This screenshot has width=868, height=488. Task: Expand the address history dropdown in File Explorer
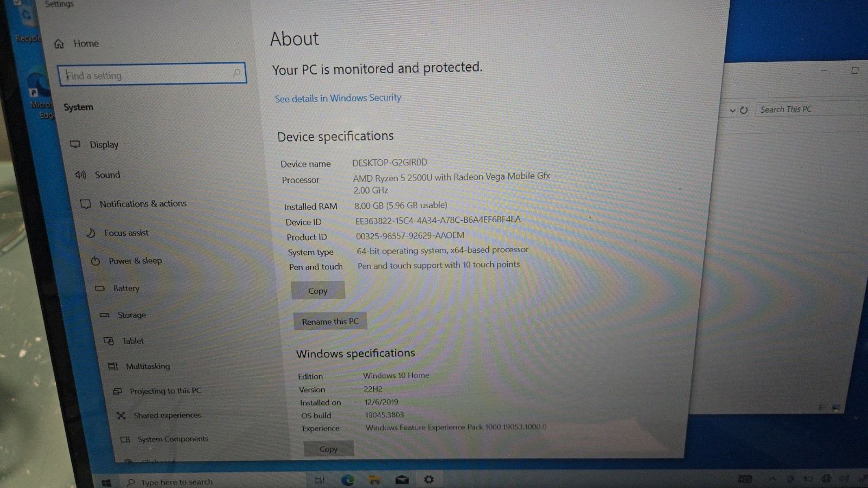coord(732,111)
